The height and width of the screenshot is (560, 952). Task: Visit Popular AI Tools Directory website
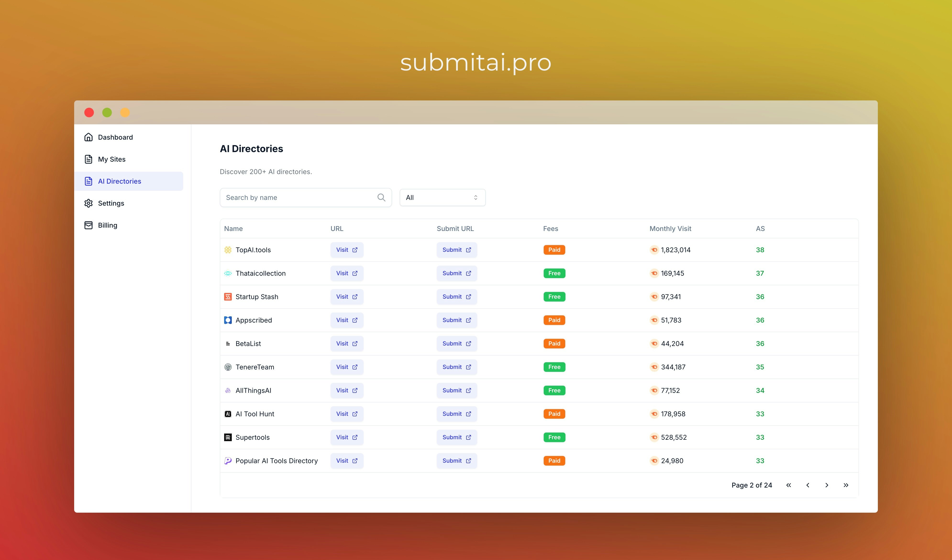pyautogui.click(x=347, y=461)
